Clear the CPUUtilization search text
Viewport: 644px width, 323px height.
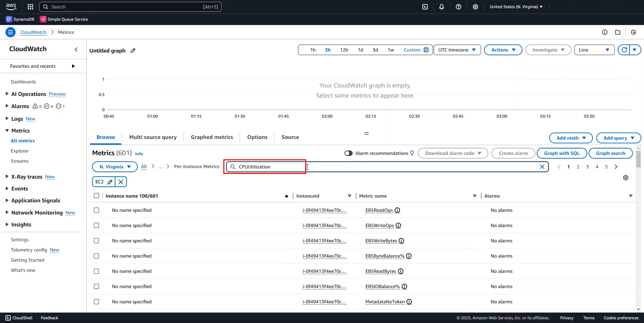[542, 167]
